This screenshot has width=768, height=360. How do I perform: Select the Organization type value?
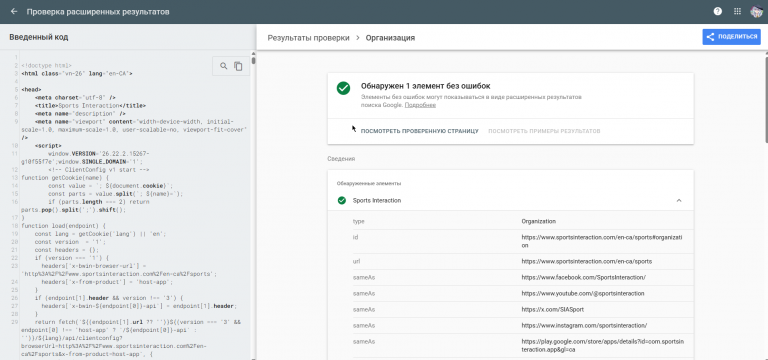[538, 221]
